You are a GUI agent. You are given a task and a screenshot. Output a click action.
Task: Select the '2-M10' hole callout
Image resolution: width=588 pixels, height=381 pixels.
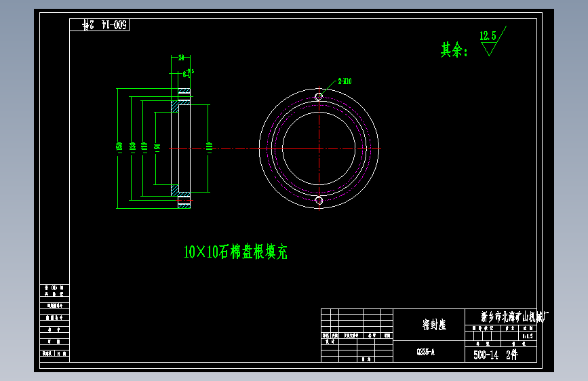tap(345, 81)
